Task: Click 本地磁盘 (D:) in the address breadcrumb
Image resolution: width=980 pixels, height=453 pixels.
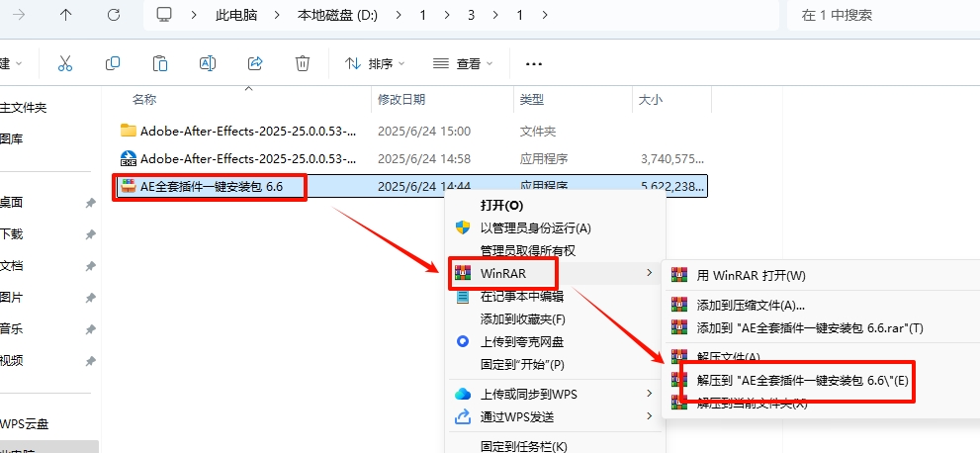Action: pos(337,15)
